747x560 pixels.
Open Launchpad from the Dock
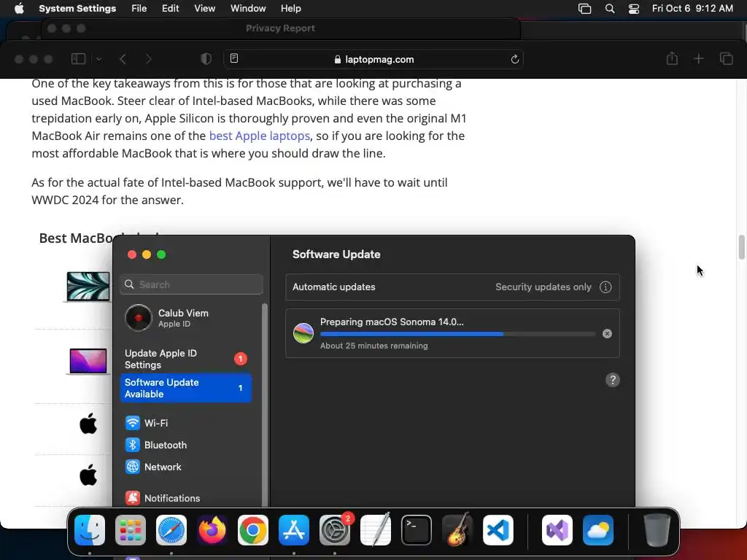(x=131, y=530)
